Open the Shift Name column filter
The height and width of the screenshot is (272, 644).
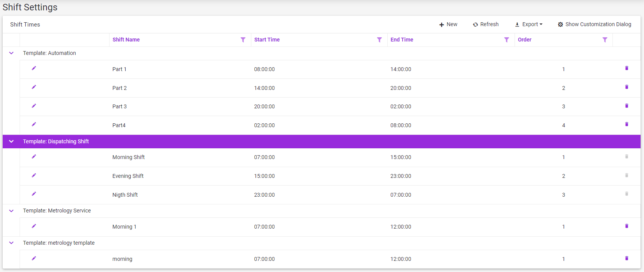[243, 40]
